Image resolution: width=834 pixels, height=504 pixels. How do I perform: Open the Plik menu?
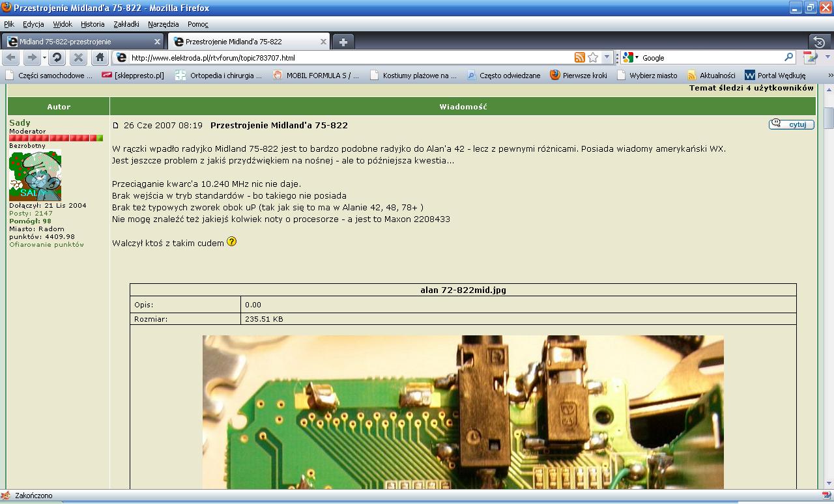[x=9, y=24]
